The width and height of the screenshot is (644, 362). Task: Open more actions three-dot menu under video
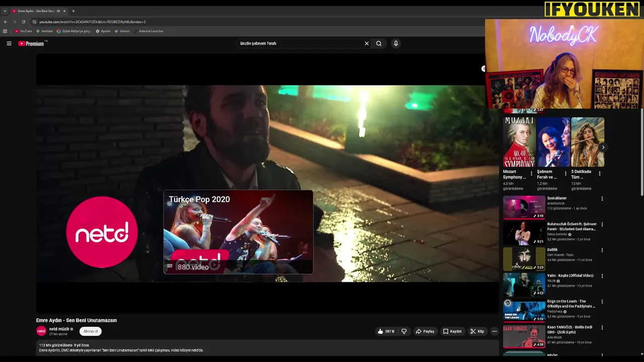pos(494,331)
